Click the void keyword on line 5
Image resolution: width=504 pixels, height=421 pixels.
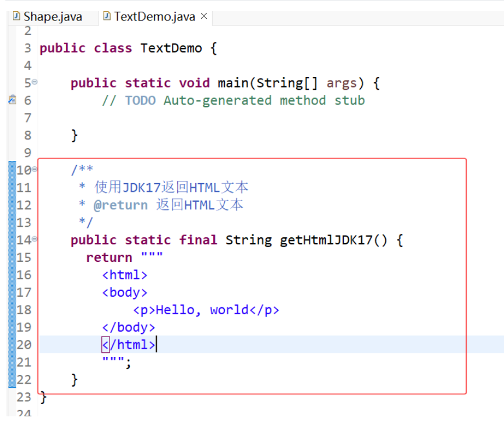click(195, 83)
